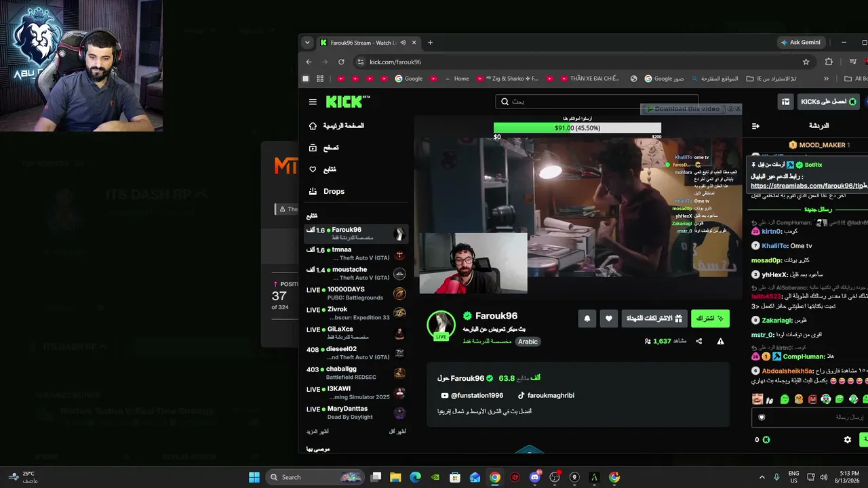This screenshot has width=868, height=488.
Task: Click the Windows taskbar Search box
Action: tap(315, 477)
